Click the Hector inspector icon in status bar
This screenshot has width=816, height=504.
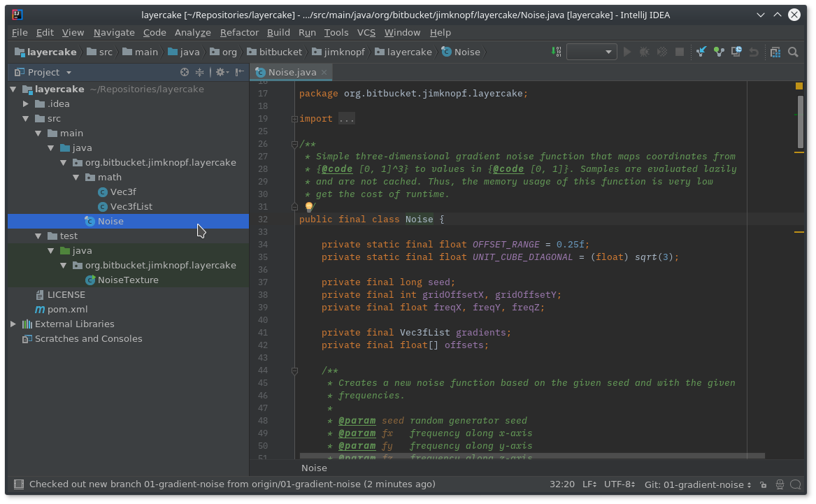(780, 484)
